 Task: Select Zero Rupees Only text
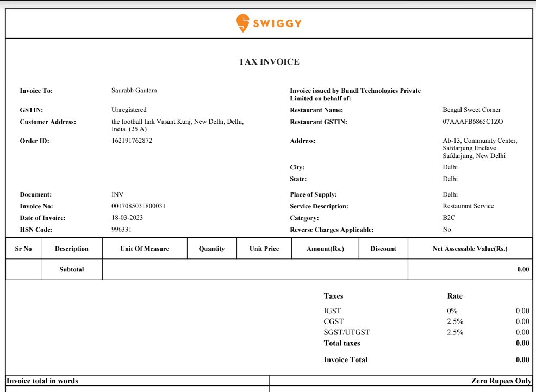pyautogui.click(x=501, y=381)
